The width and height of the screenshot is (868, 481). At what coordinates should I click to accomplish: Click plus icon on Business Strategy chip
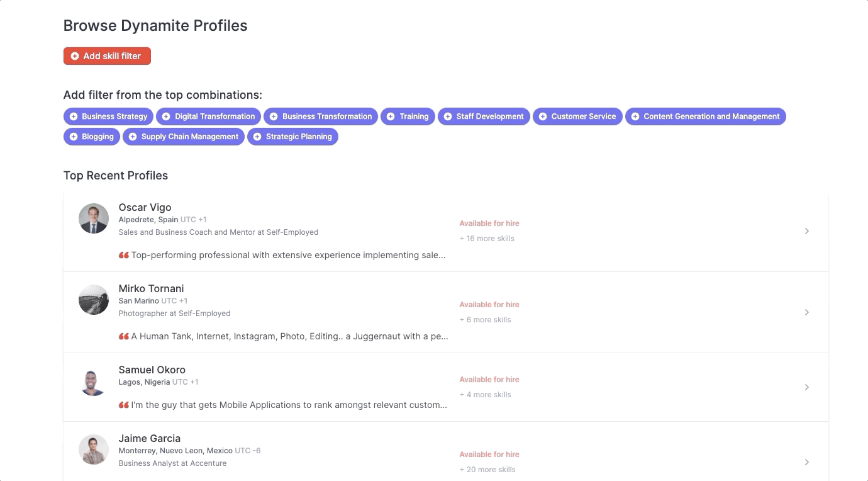tap(74, 116)
